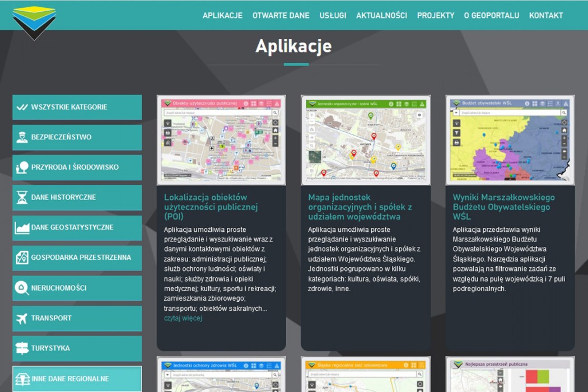The height and width of the screenshot is (392, 588).
Task: Click the Wszystkie Kategorie checkmark icon
Action: click(x=22, y=107)
